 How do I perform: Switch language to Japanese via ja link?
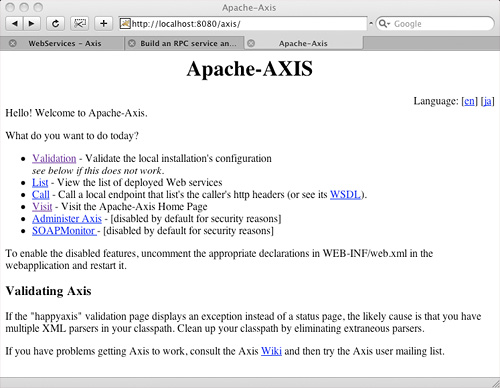[x=487, y=101]
